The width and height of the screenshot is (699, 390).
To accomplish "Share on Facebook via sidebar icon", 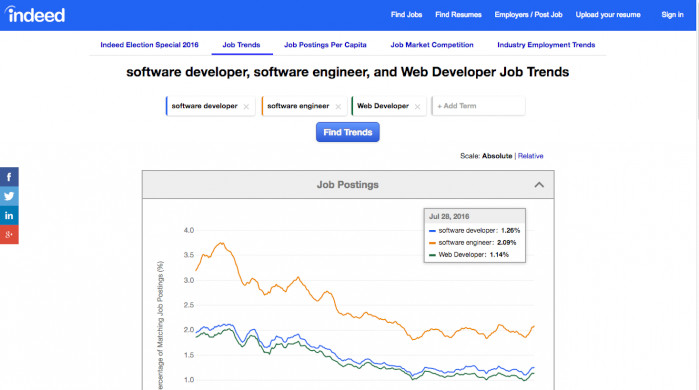I will pyautogui.click(x=9, y=177).
